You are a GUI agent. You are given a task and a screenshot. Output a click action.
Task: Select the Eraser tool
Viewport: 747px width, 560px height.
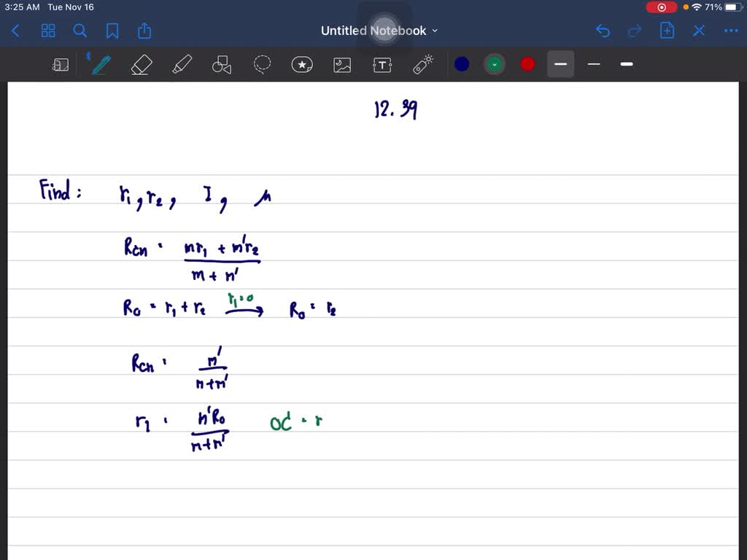click(x=141, y=64)
